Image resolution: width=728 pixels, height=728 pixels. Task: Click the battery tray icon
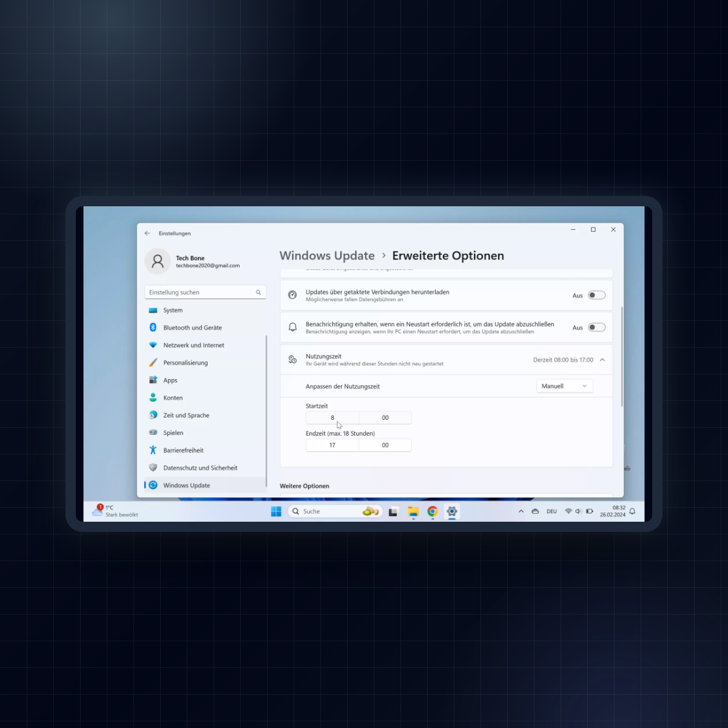coord(590,511)
